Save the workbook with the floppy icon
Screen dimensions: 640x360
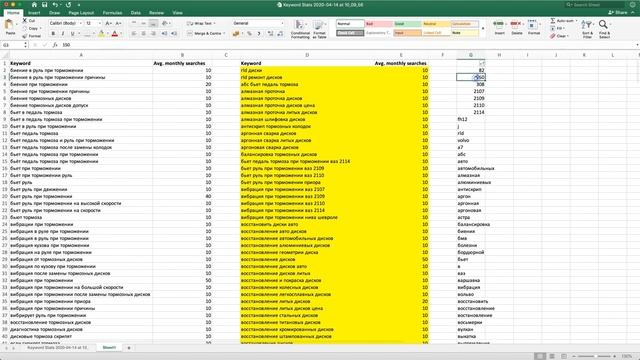tap(45, 4)
